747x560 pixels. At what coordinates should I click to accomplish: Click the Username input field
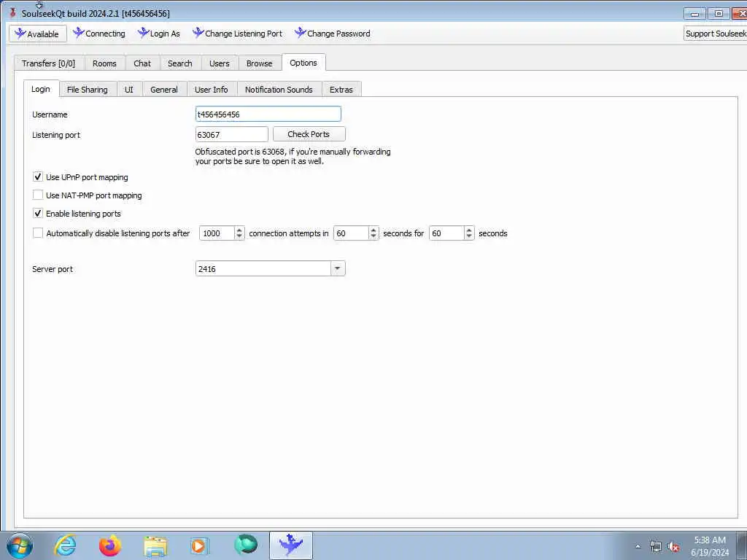[268, 114]
